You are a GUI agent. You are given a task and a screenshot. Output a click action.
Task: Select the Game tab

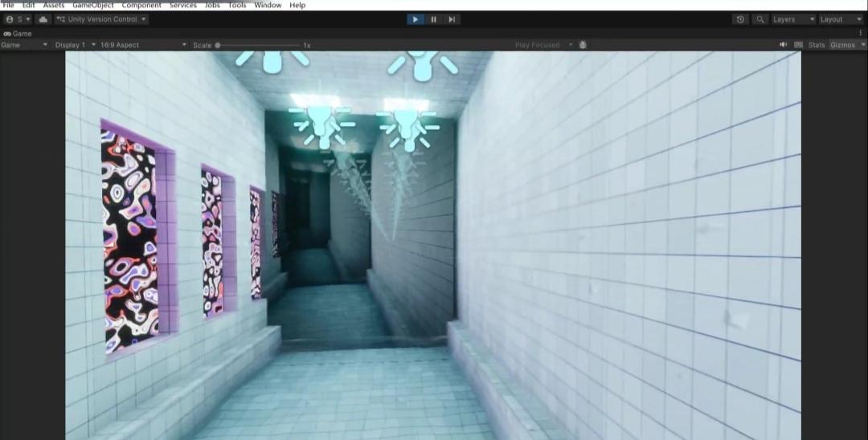click(18, 34)
